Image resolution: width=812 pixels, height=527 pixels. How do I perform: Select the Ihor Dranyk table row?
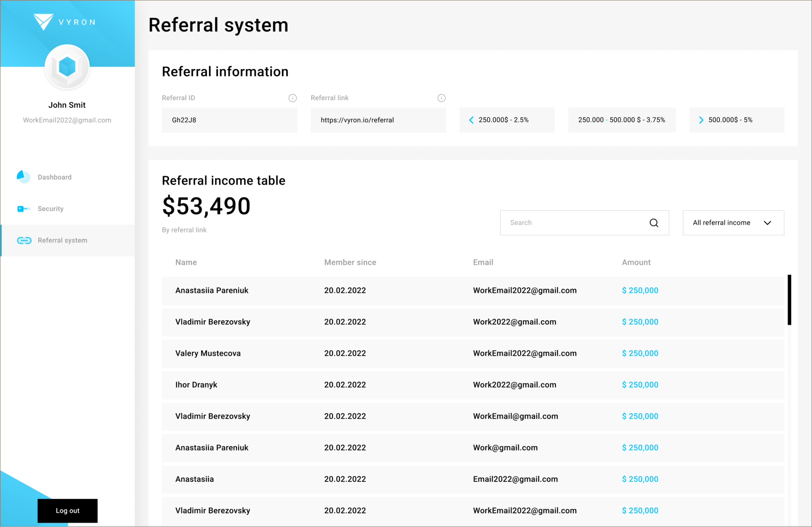472,385
